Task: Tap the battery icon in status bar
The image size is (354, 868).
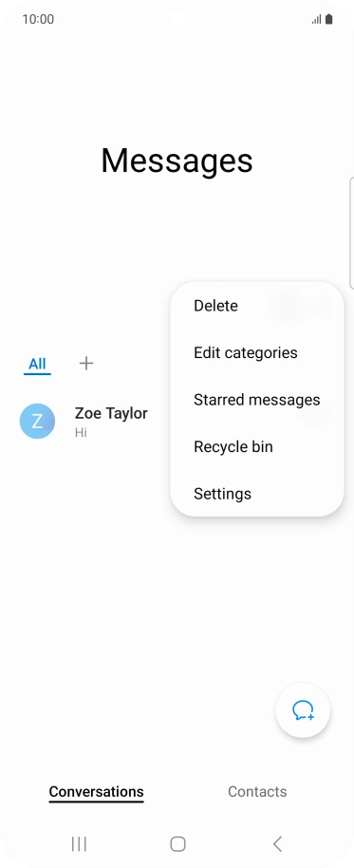Action: click(x=329, y=19)
